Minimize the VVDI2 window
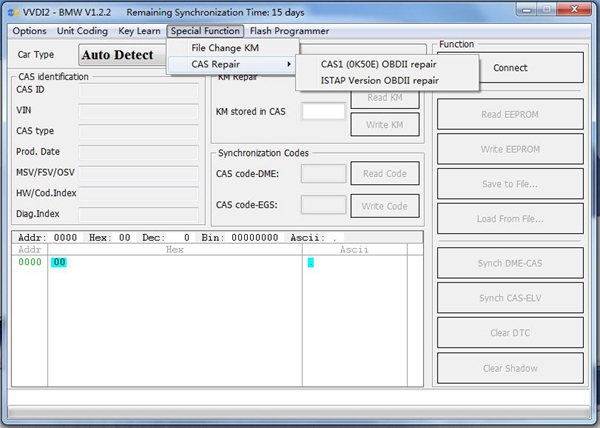 tap(527, 9)
